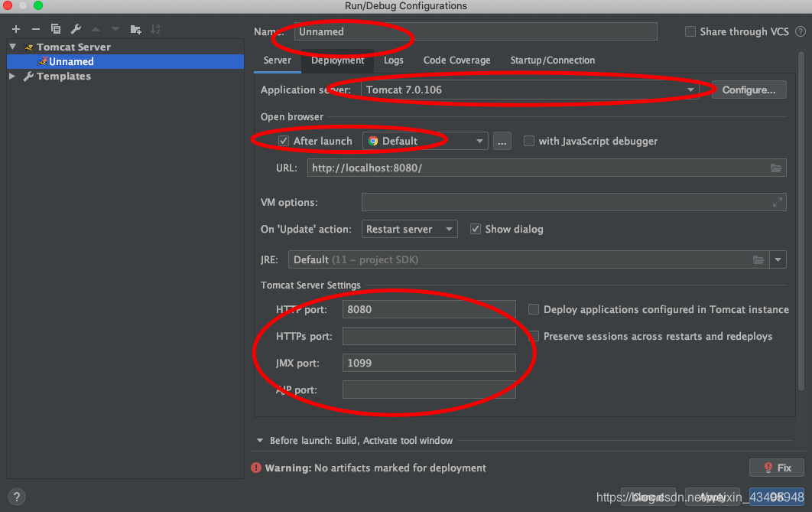
Task: Open edit templates wrench icon
Action: point(76,29)
